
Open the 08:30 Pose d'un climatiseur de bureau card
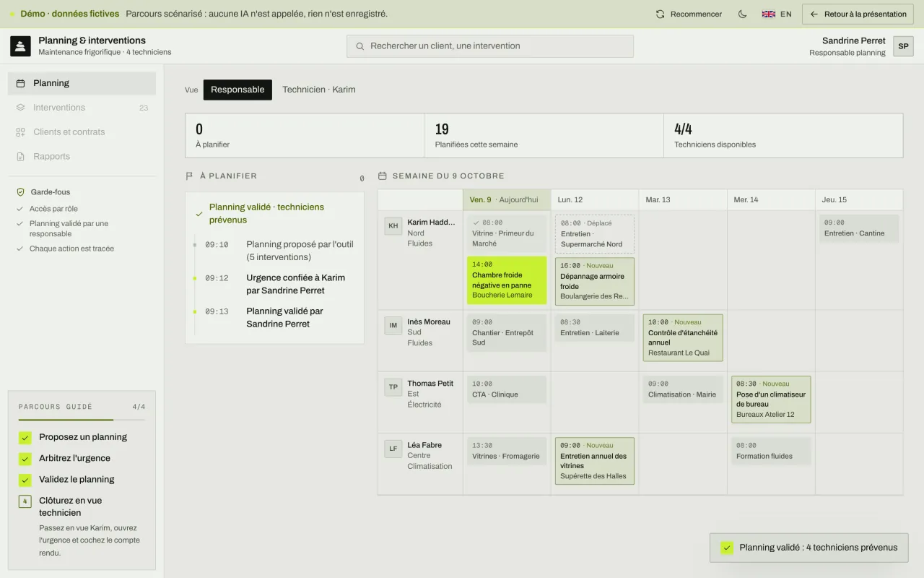(771, 399)
